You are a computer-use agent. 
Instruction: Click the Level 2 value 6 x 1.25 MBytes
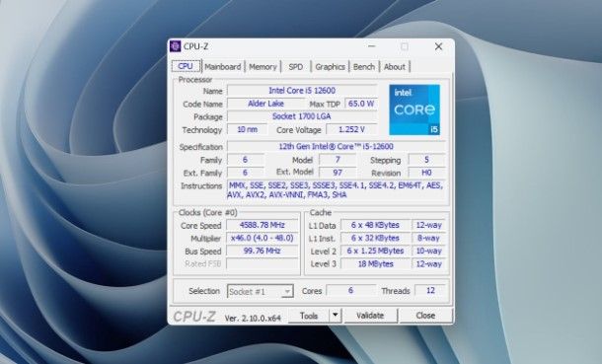(375, 251)
